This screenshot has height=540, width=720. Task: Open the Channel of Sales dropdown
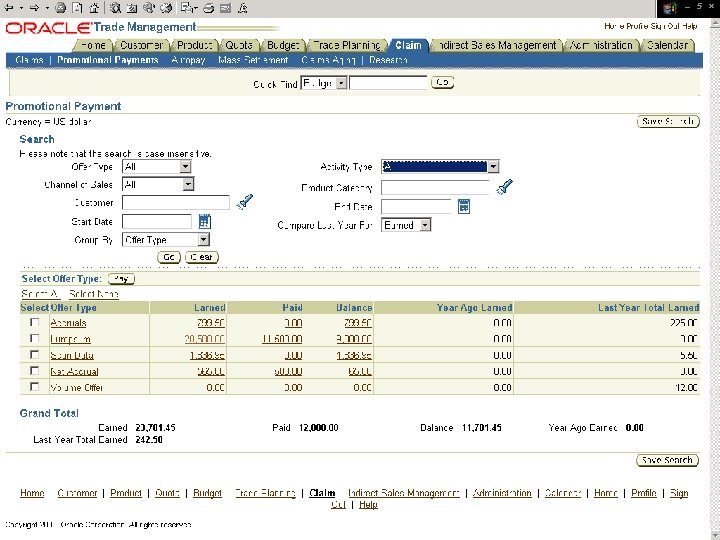[x=158, y=185]
